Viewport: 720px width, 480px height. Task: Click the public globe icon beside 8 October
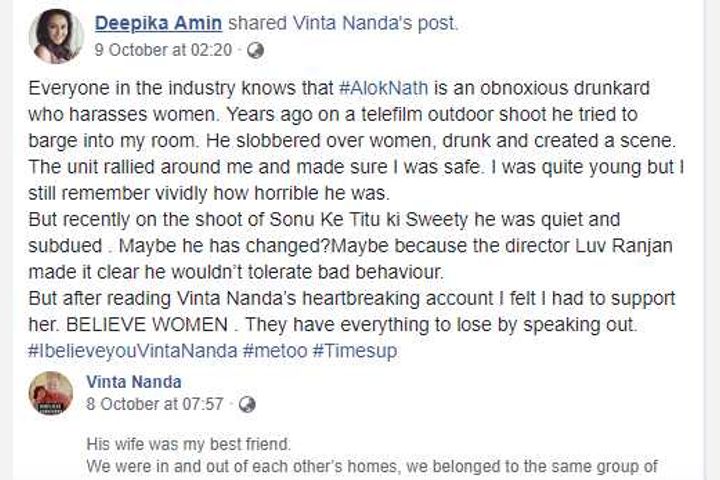[x=248, y=404]
